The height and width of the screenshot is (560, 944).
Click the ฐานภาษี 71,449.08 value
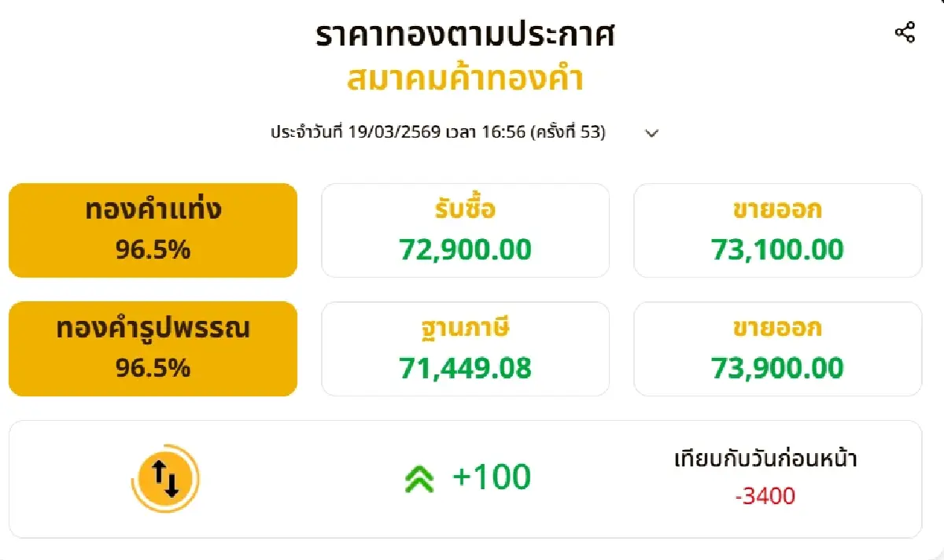click(x=464, y=367)
